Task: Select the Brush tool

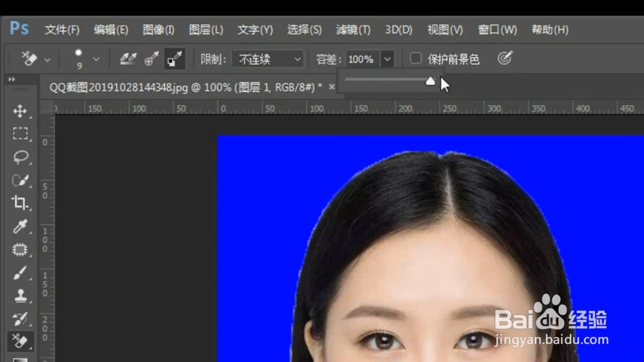Action: click(x=20, y=273)
